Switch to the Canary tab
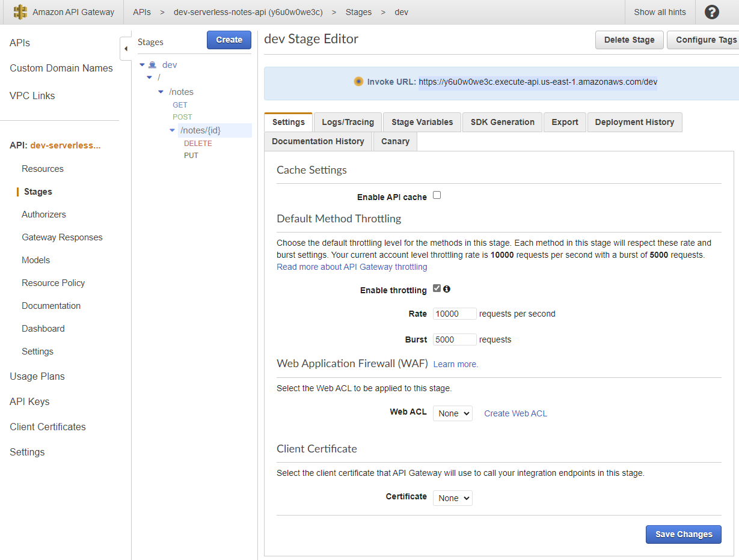This screenshot has height=560, width=739. coord(395,141)
